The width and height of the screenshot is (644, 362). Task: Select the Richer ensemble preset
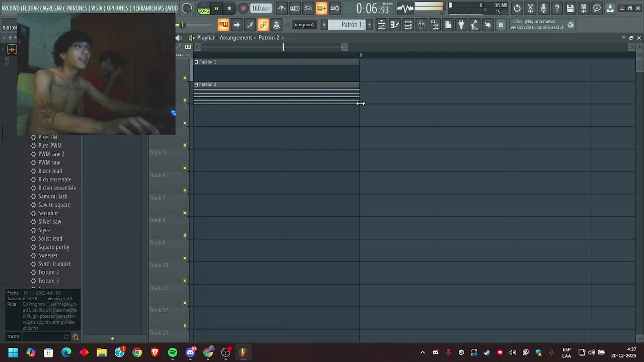click(57, 188)
